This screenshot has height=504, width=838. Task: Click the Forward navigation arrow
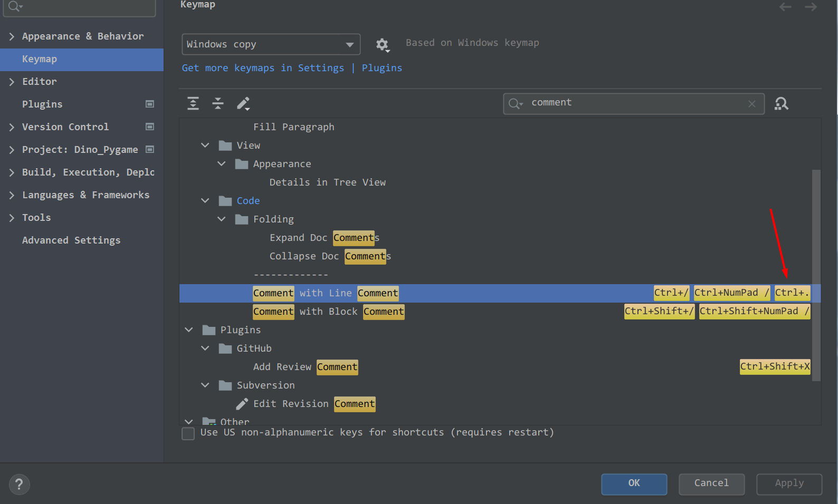(x=811, y=7)
